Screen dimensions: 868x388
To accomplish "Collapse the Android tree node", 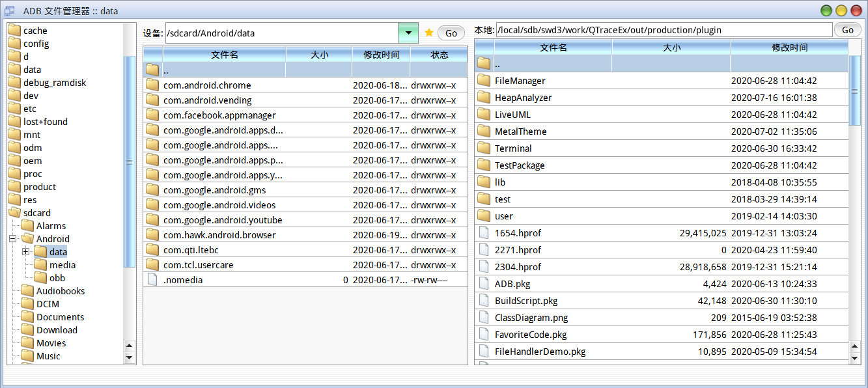I will [13, 239].
